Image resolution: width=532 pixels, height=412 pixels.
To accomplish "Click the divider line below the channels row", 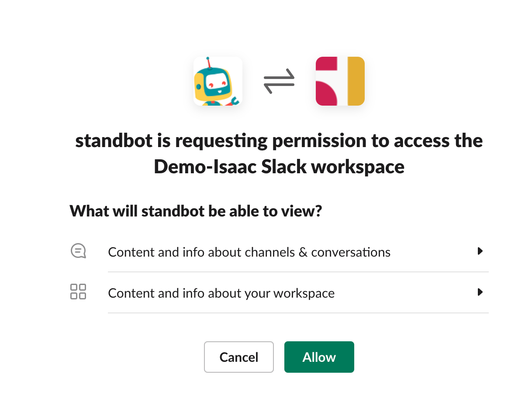I will (298, 272).
